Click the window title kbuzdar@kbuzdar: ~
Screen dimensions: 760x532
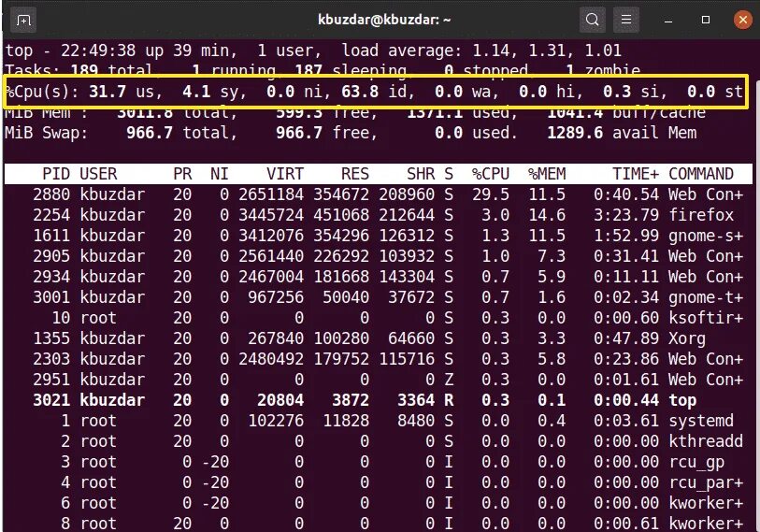click(384, 20)
